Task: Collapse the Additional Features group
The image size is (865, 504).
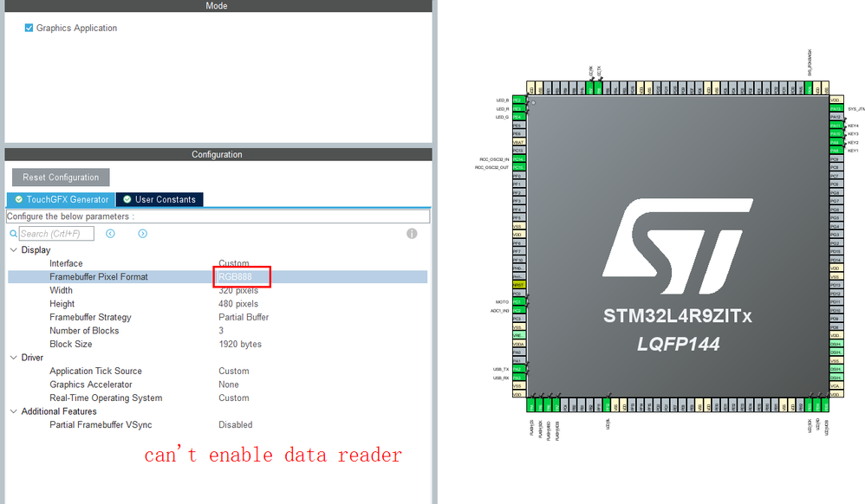Action: tap(14, 411)
